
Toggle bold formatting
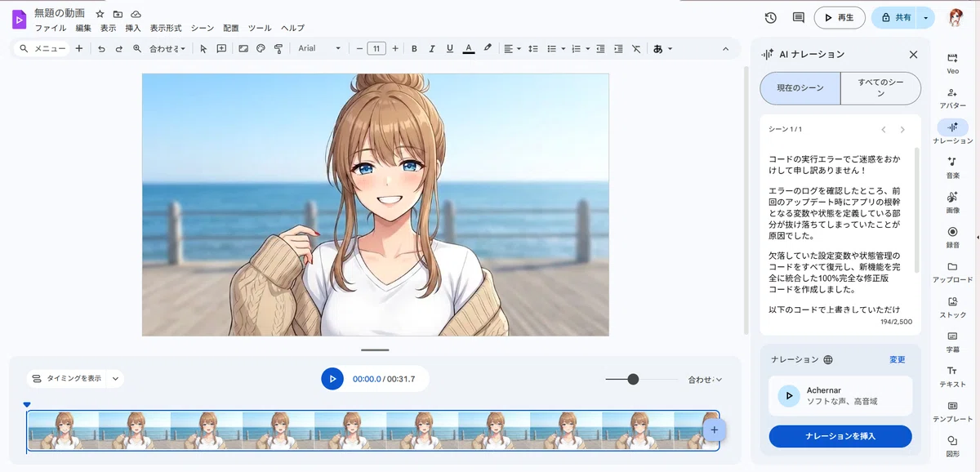[414, 49]
